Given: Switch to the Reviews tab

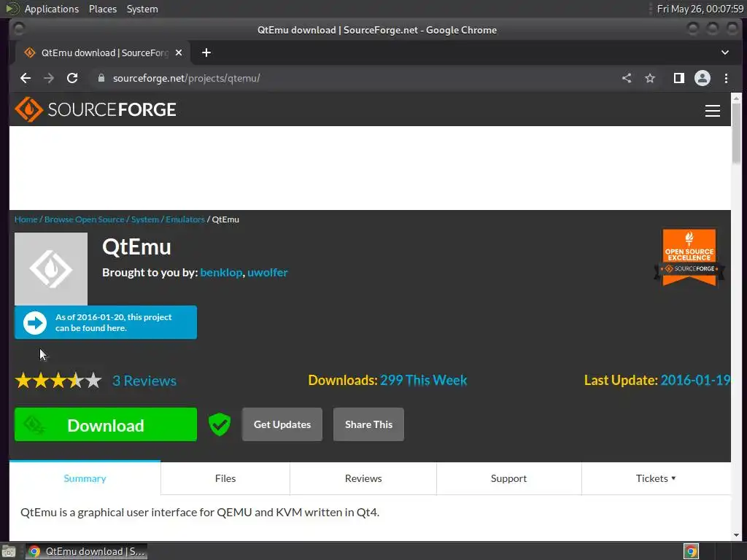Looking at the screenshot, I should (x=363, y=478).
